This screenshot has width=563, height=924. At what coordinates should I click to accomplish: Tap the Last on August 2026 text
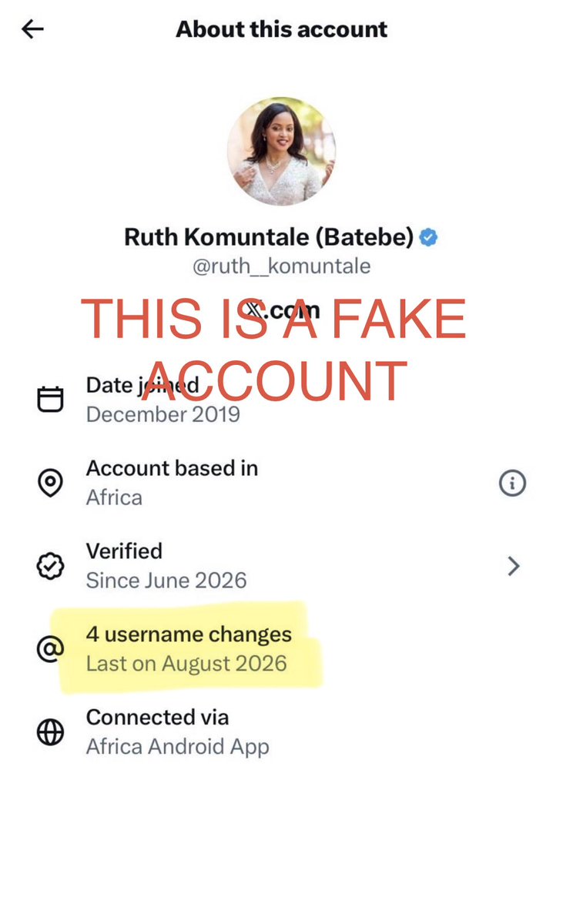tap(186, 664)
